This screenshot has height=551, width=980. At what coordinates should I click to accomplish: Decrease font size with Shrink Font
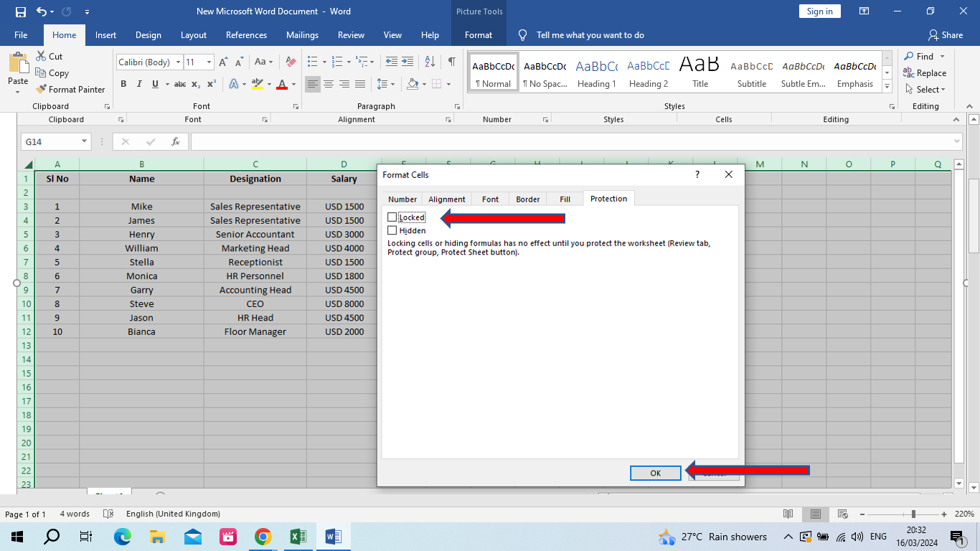pos(240,62)
